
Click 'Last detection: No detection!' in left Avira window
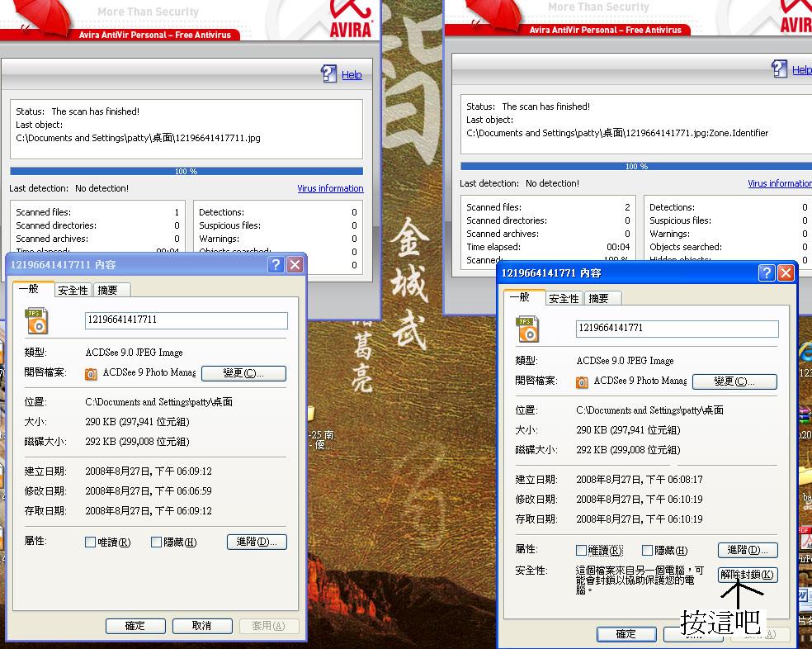pos(68,188)
